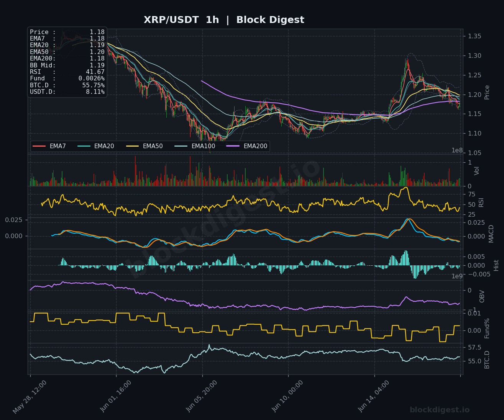Click the Hist panel axis label
The height and width of the screenshot is (420, 504).
click(x=496, y=265)
